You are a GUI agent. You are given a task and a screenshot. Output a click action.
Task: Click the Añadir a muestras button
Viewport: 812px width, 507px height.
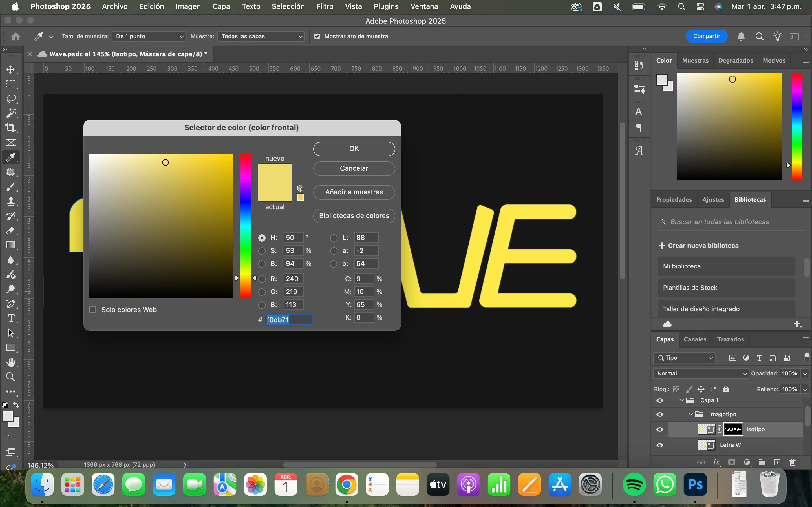[x=354, y=192]
